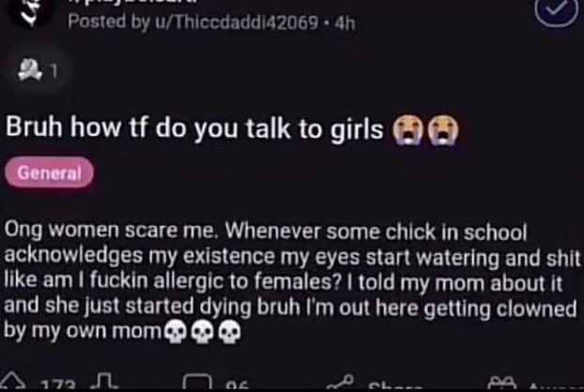
Task: Upvote the post with the up arrow
Action: pyautogui.click(x=12, y=381)
